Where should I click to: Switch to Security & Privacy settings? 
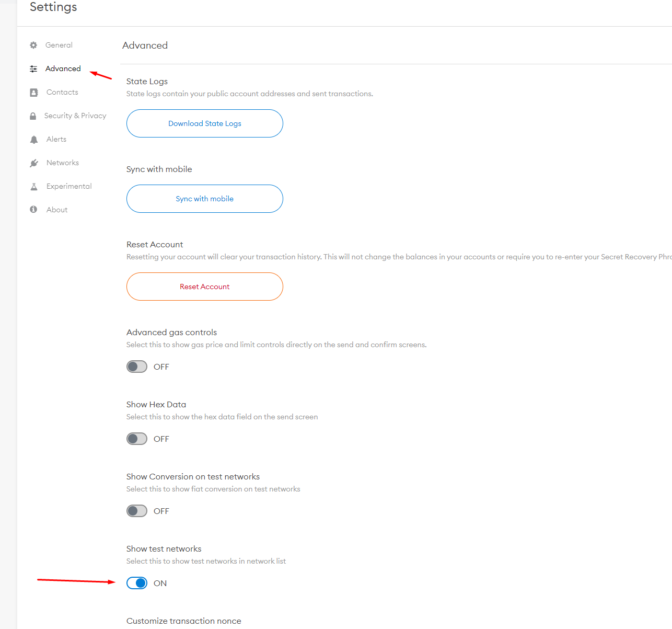[75, 116]
